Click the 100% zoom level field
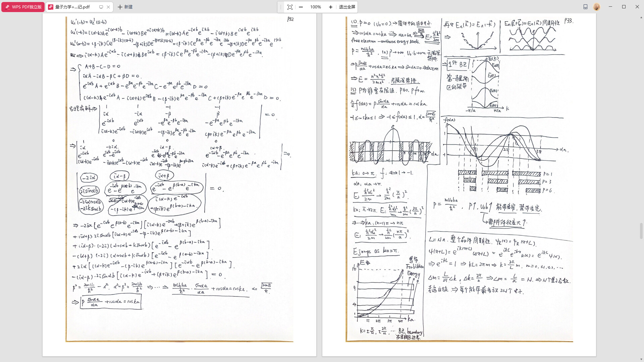 click(x=315, y=7)
